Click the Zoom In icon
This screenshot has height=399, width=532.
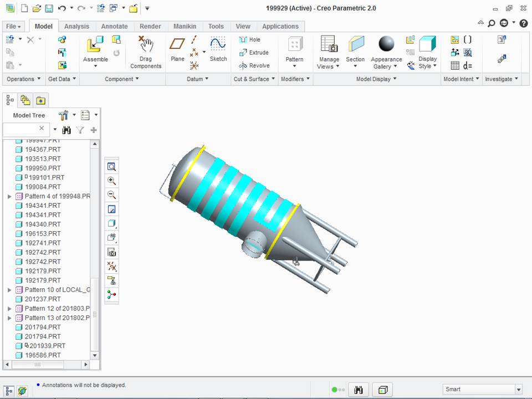pyautogui.click(x=111, y=181)
